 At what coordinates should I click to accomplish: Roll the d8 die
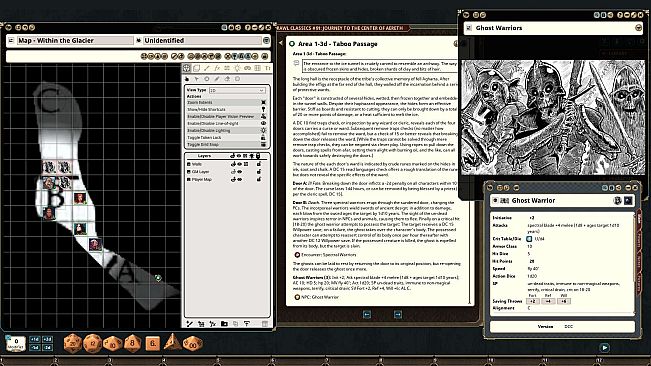132,344
